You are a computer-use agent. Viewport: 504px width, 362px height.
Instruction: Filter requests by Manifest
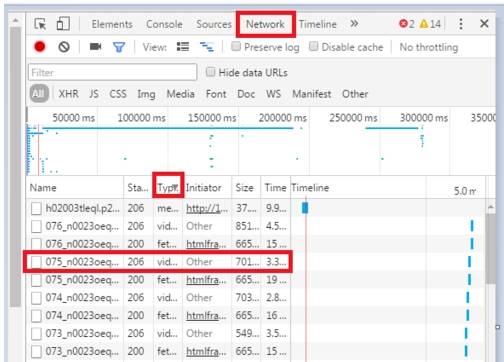tap(312, 94)
